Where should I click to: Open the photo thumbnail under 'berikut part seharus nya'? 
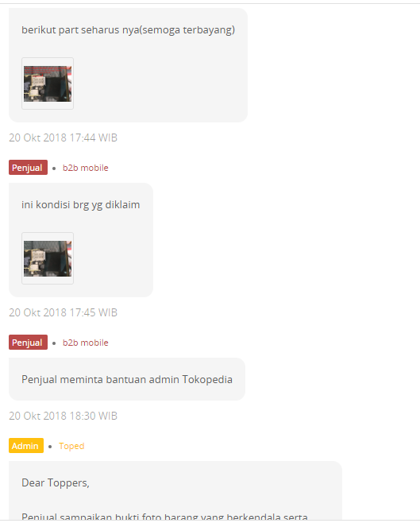coord(48,83)
